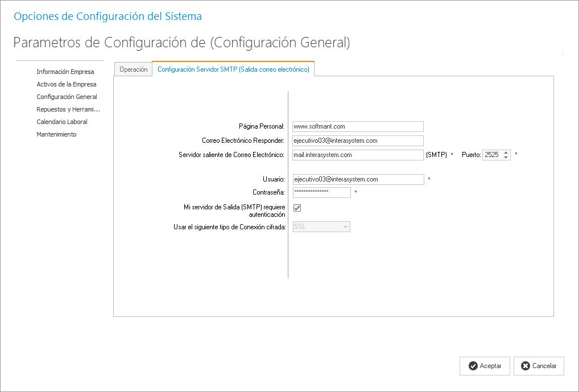Open Calendario Laboral settings
Viewport: 579px width, 392px height.
tap(62, 122)
